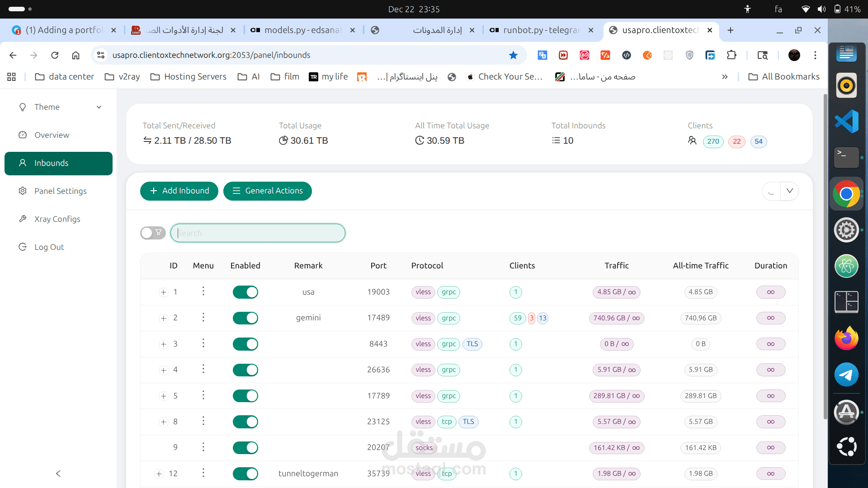868x488 pixels.
Task: Turn off the gemini inbound toggle
Action: pos(245,318)
